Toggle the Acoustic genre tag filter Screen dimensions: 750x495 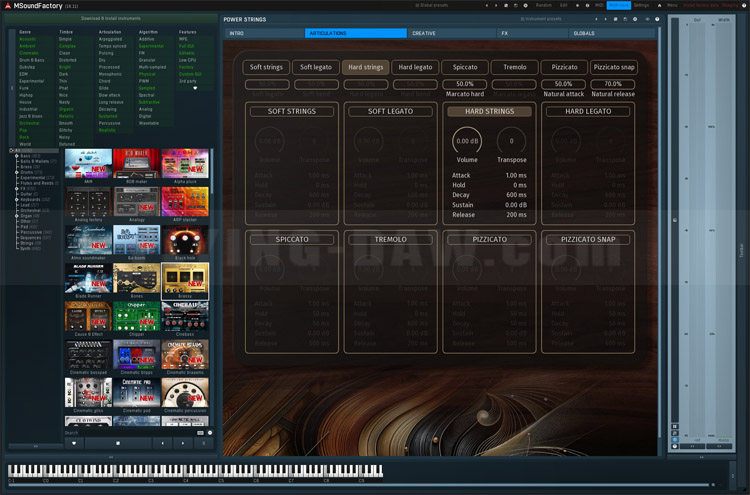27,39
